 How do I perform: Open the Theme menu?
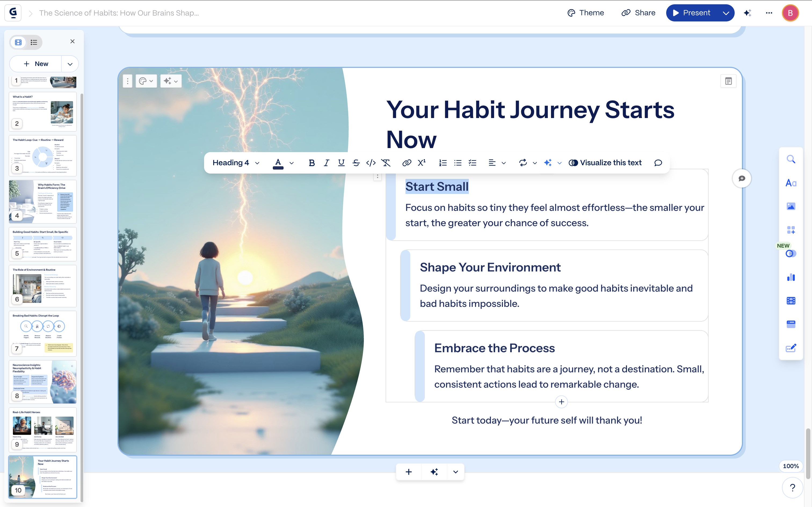pos(586,13)
